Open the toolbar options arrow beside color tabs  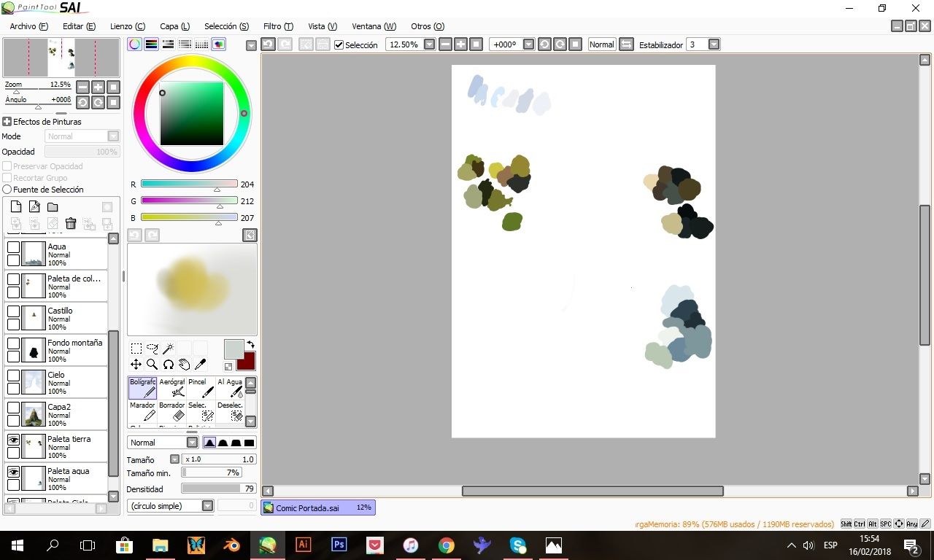pos(251,45)
